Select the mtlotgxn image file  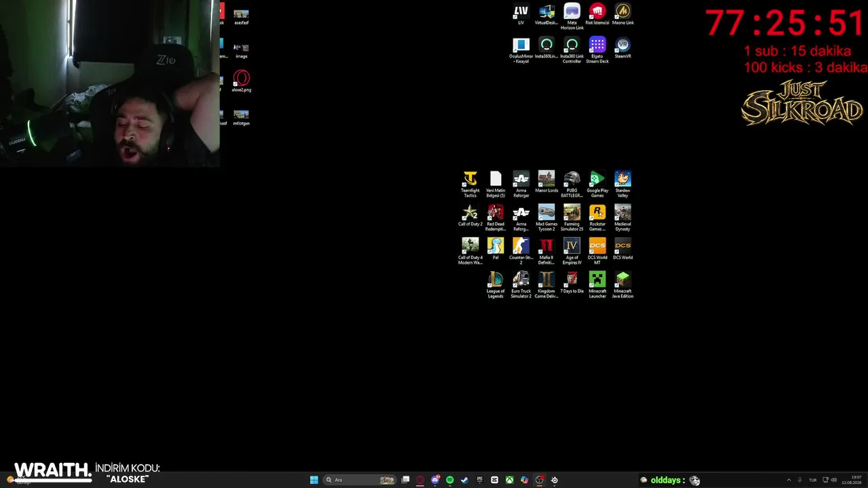click(241, 118)
